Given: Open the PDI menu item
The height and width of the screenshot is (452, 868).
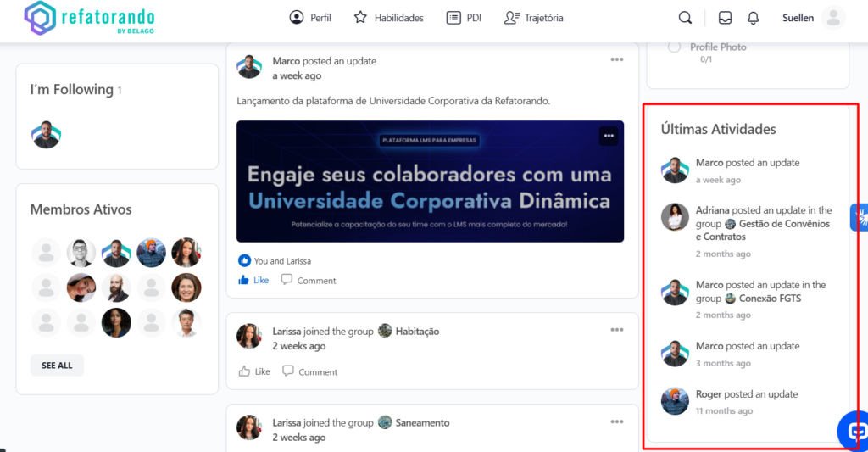Looking at the screenshot, I should point(464,18).
